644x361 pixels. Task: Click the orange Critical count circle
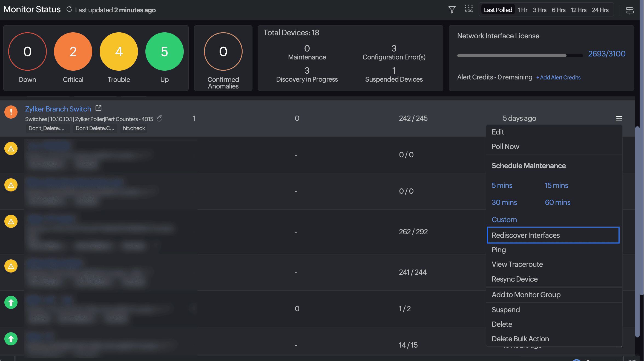click(x=73, y=51)
